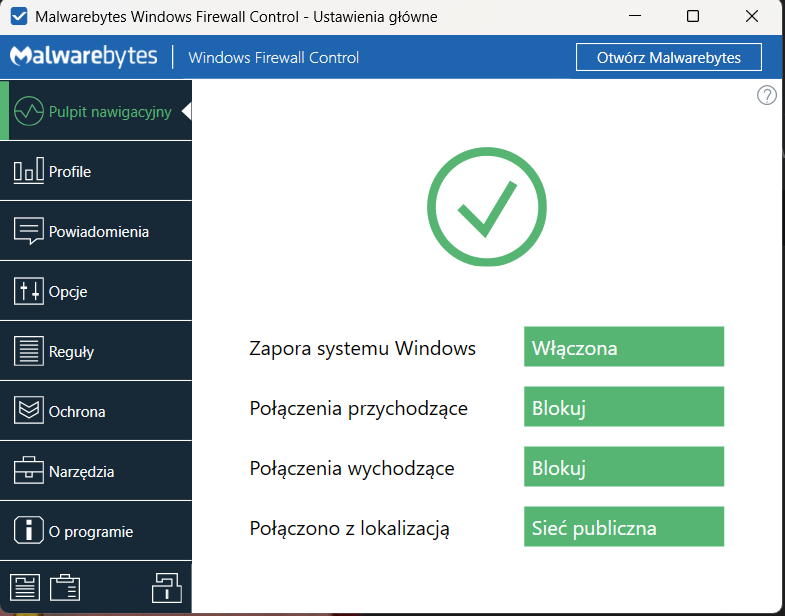Screen dimensions: 785x616
Task: Click Blokuj status for incoming connections
Action: click(x=623, y=407)
